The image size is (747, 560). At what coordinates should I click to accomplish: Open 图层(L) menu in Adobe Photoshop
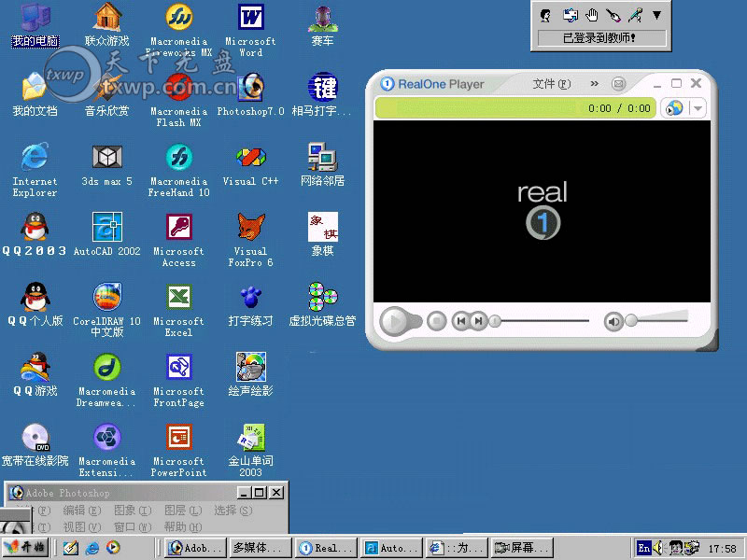[183, 511]
